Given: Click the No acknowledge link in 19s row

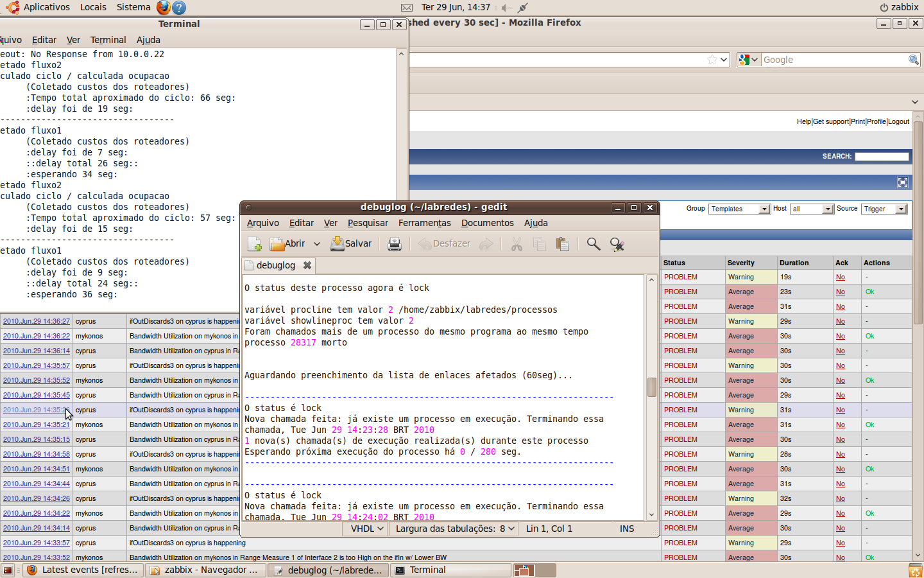Looking at the screenshot, I should coord(841,277).
